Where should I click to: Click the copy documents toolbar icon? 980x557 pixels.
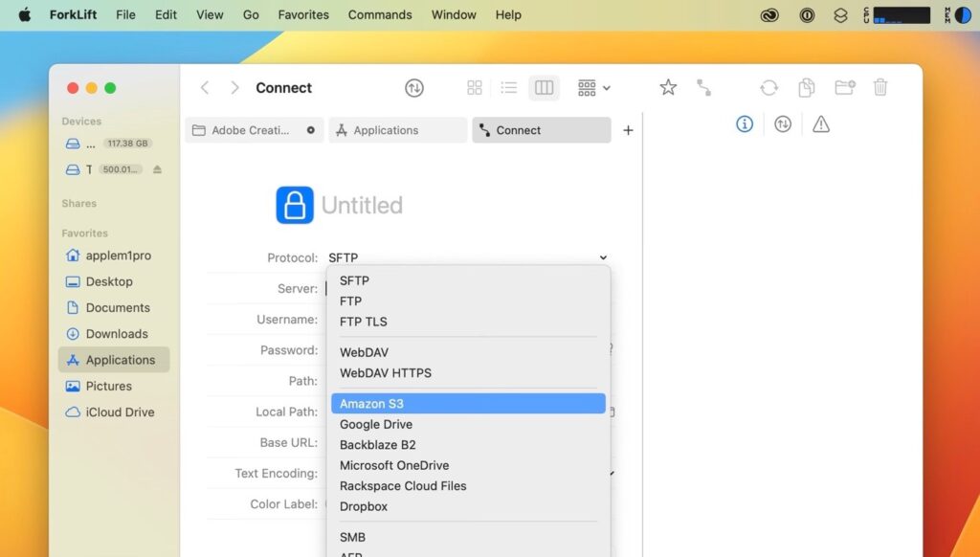[x=807, y=87]
